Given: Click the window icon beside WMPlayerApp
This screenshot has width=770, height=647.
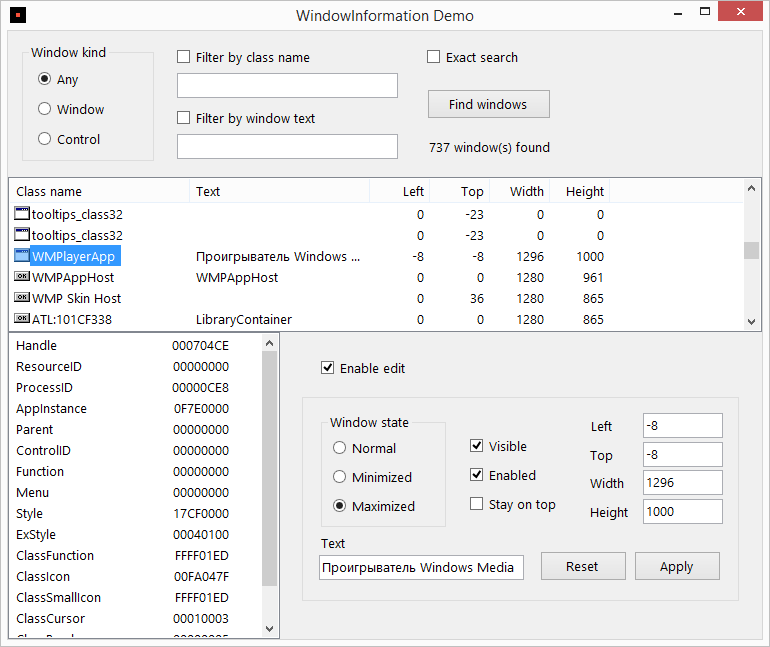Looking at the screenshot, I should [22, 257].
